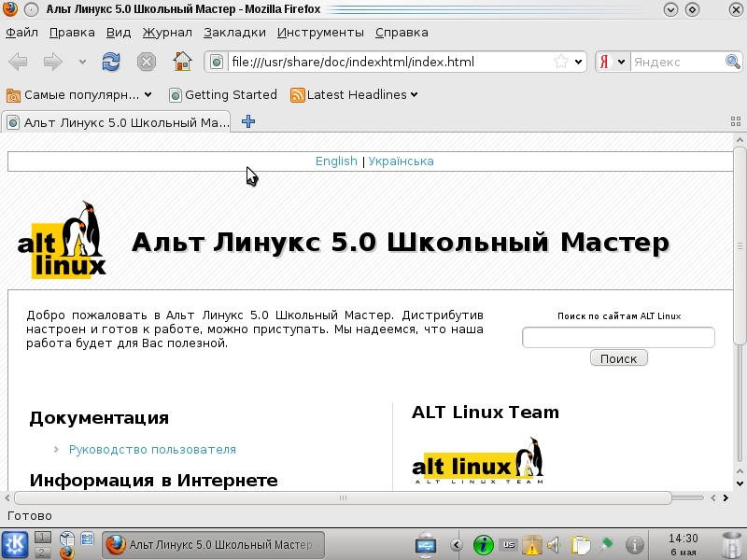Open the Getting Started bookmark
The width and height of the screenshot is (747, 560).
pyautogui.click(x=223, y=95)
